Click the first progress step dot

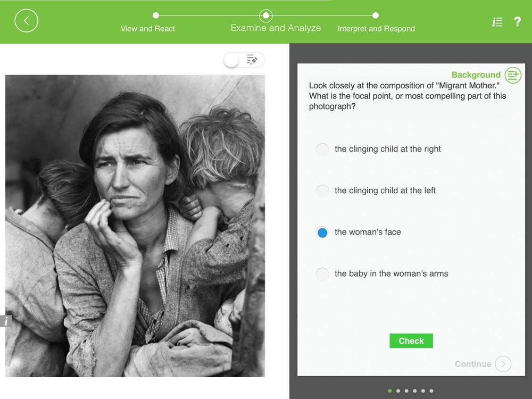(x=156, y=15)
